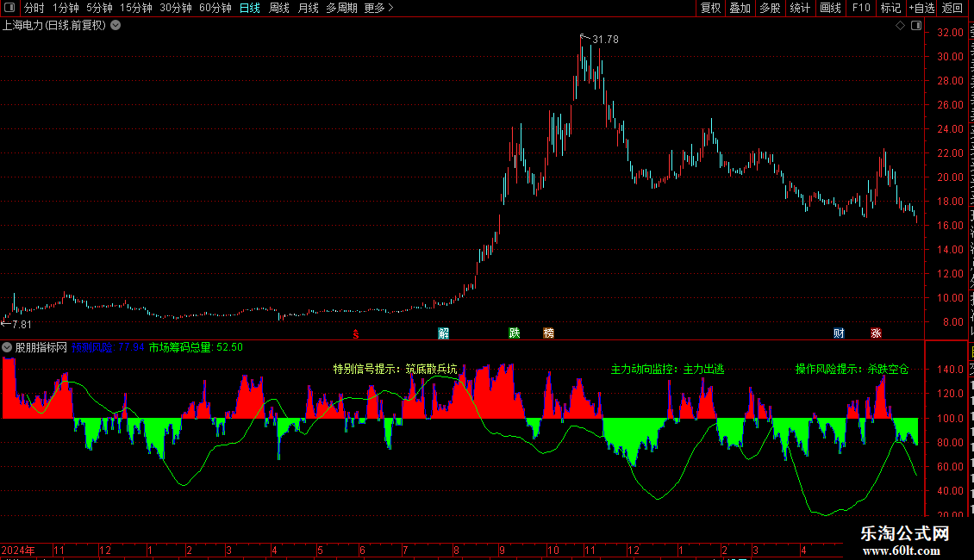Click the 标记 mark button
Image resolution: width=974 pixels, height=560 pixels.
[x=890, y=8]
